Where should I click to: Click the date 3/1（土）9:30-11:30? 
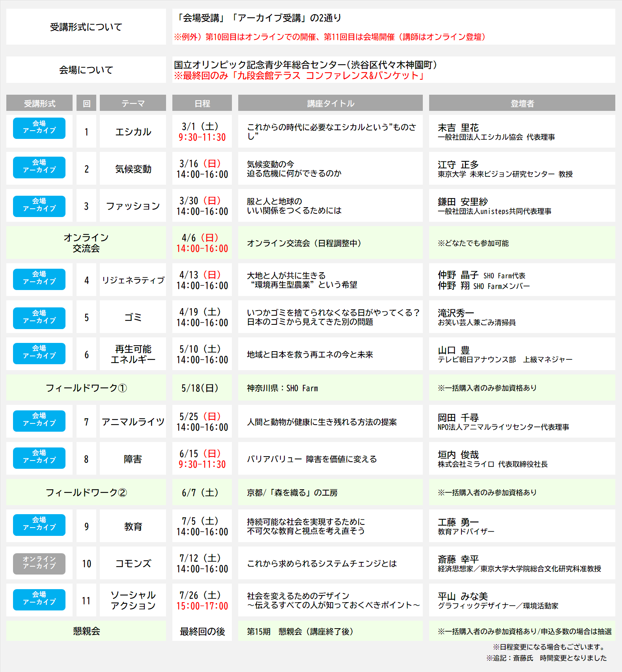(x=202, y=131)
